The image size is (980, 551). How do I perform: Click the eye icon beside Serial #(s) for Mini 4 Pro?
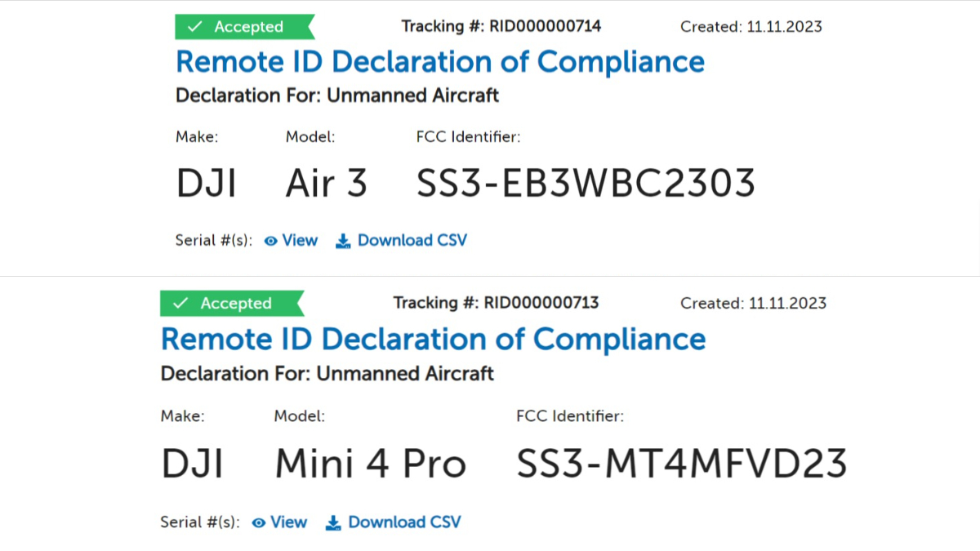259,522
